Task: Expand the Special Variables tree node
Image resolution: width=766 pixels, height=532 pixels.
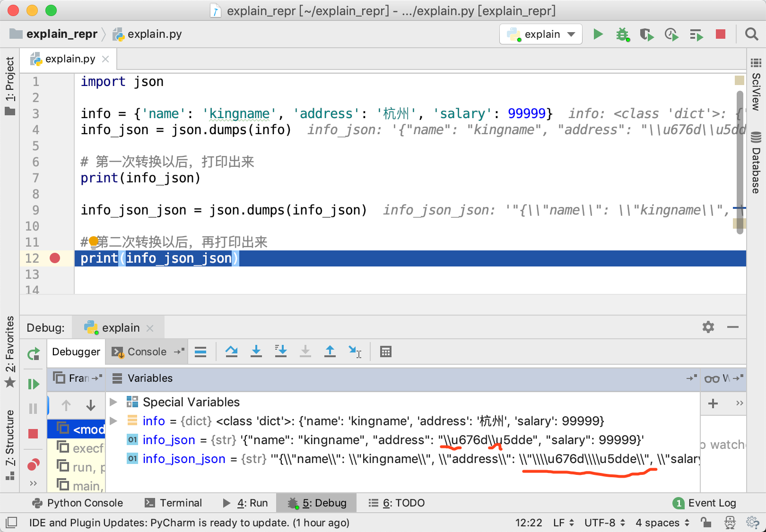Action: [113, 402]
